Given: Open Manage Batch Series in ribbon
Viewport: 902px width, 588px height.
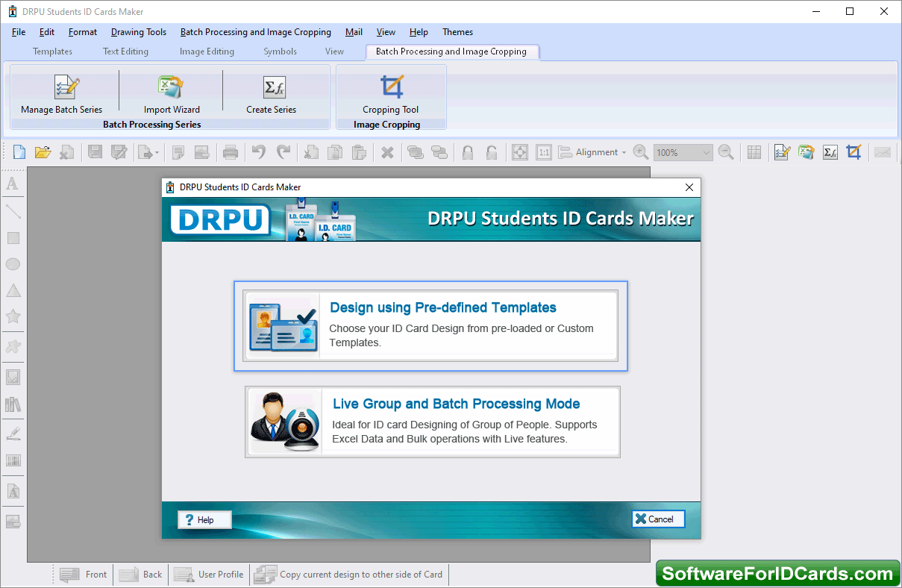Looking at the screenshot, I should point(62,95).
